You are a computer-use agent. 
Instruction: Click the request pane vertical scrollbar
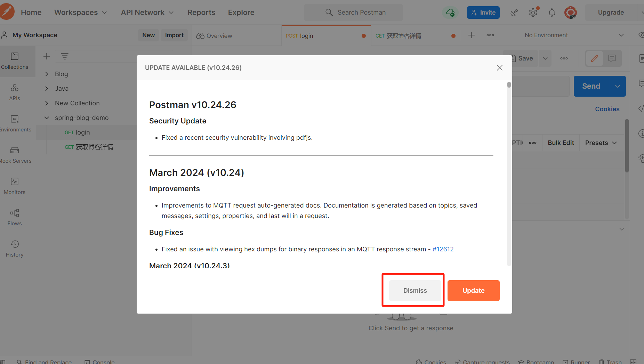627,146
